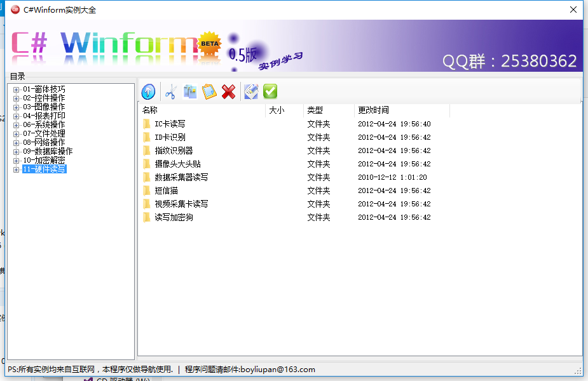
Task: Expand the 07-文件处理 tree node
Action: coord(16,134)
